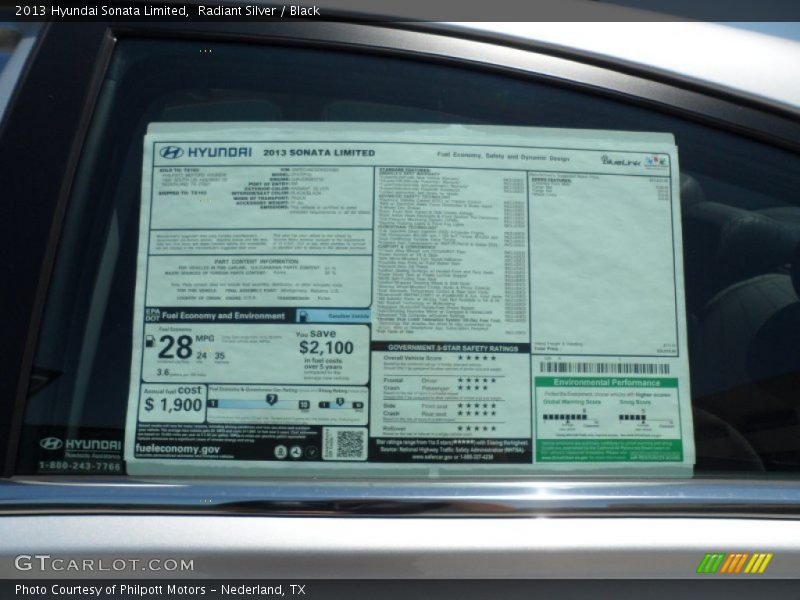
Task: Select the "28 MPG" combined fuel economy figure
Action: pyautogui.click(x=185, y=347)
